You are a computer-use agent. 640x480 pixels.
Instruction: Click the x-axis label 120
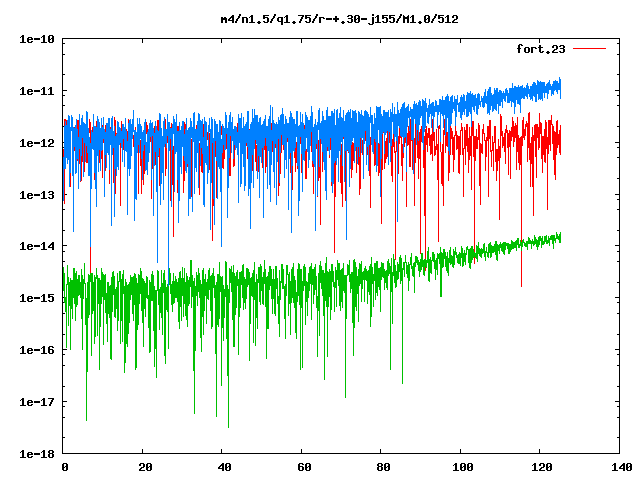click(x=542, y=467)
